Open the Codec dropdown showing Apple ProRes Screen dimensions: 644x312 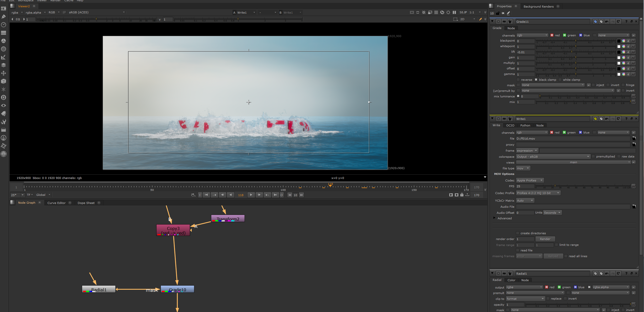[x=529, y=180]
